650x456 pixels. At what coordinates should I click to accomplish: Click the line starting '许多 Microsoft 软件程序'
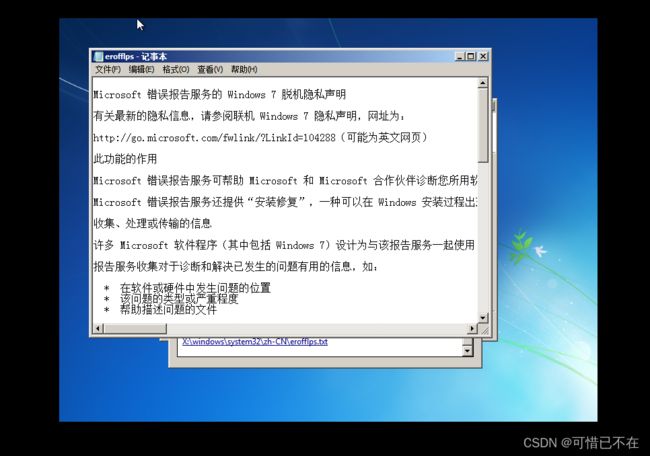pyautogui.click(x=284, y=245)
